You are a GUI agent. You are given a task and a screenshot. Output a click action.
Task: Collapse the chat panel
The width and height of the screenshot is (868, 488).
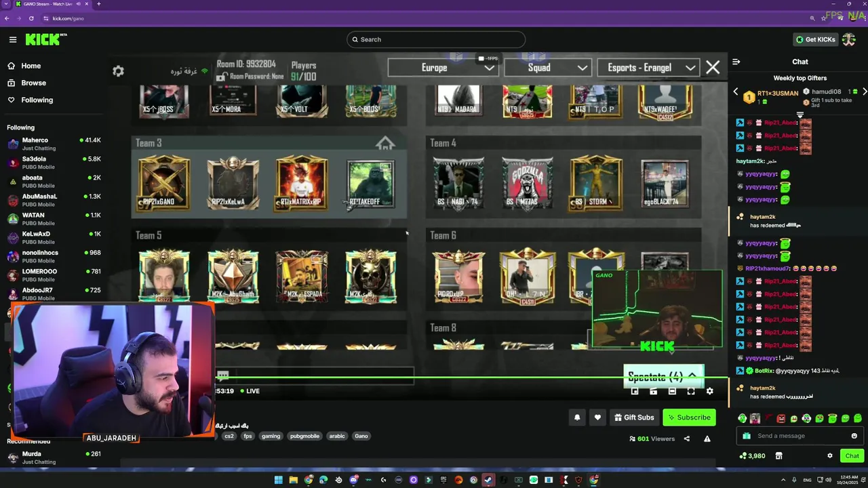[736, 62]
